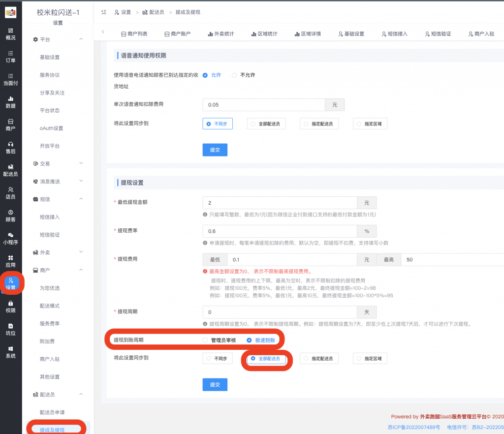The image size is (504, 434).
Task: Click the 售后 headset icon
Action: 11,148
